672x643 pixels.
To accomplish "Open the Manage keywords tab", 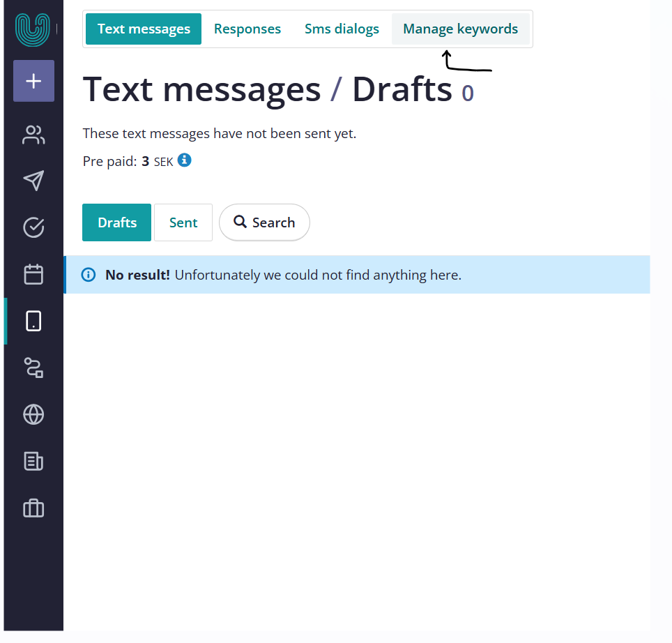I will pos(461,29).
